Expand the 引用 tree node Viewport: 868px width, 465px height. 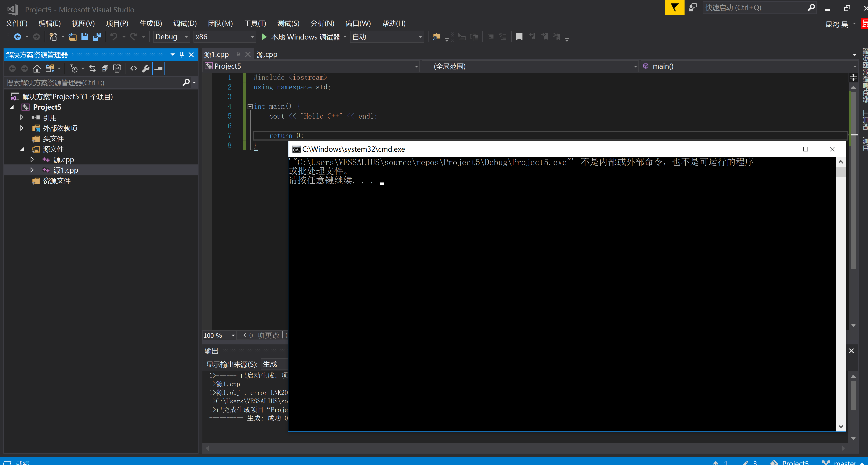point(22,118)
